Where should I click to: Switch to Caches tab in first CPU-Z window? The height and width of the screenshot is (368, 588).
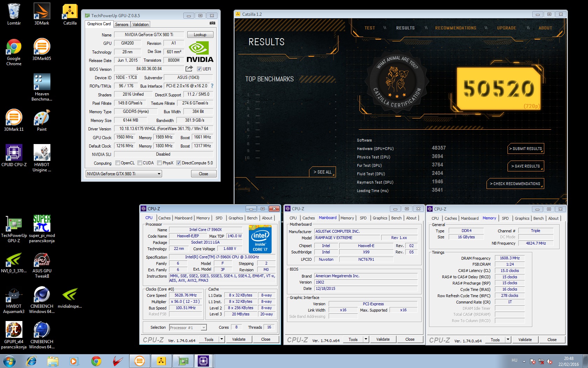[x=164, y=218]
